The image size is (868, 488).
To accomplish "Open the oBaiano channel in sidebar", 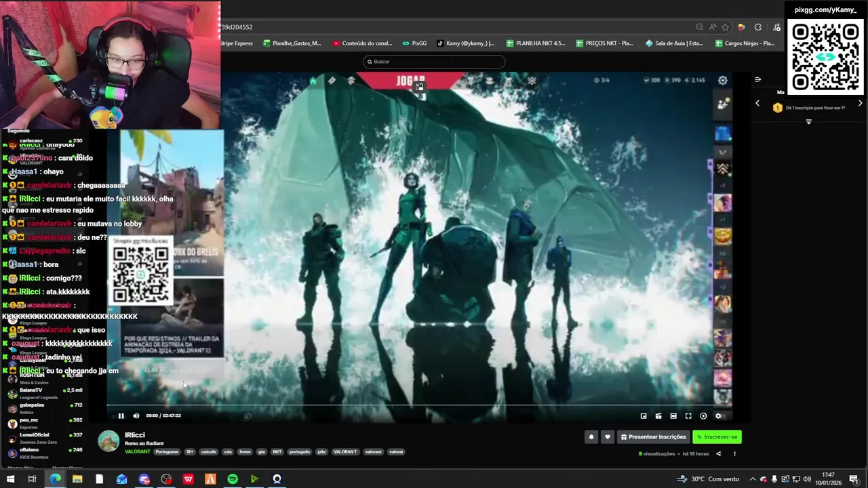I will tap(44, 453).
